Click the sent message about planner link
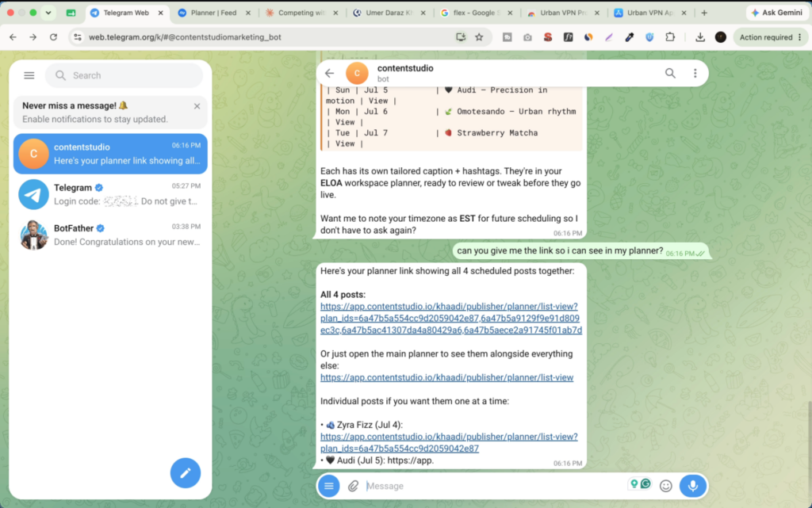The width and height of the screenshot is (812, 508). point(580,251)
